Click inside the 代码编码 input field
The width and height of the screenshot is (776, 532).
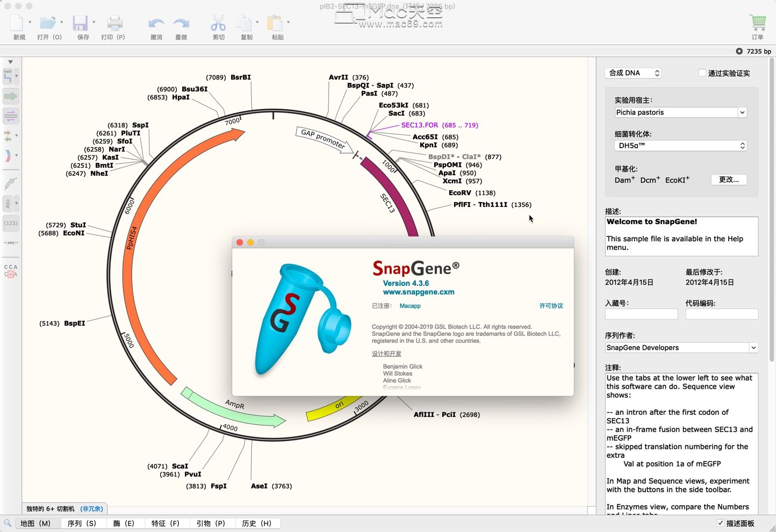tap(722, 314)
